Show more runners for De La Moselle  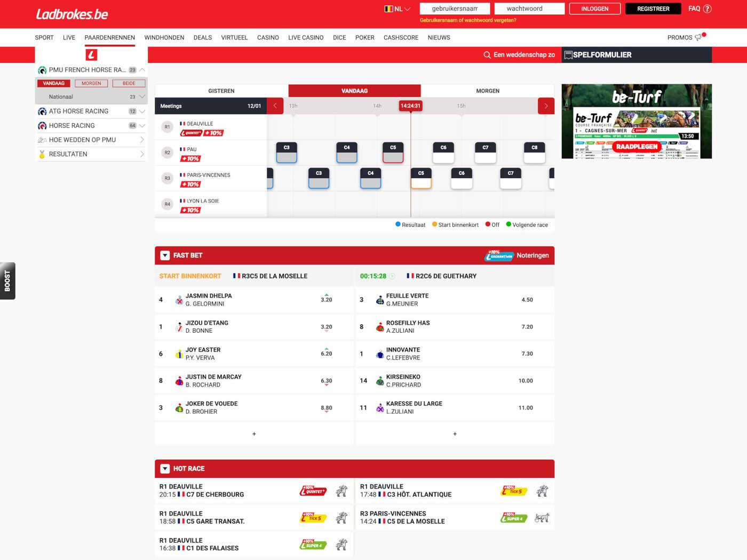click(x=254, y=434)
